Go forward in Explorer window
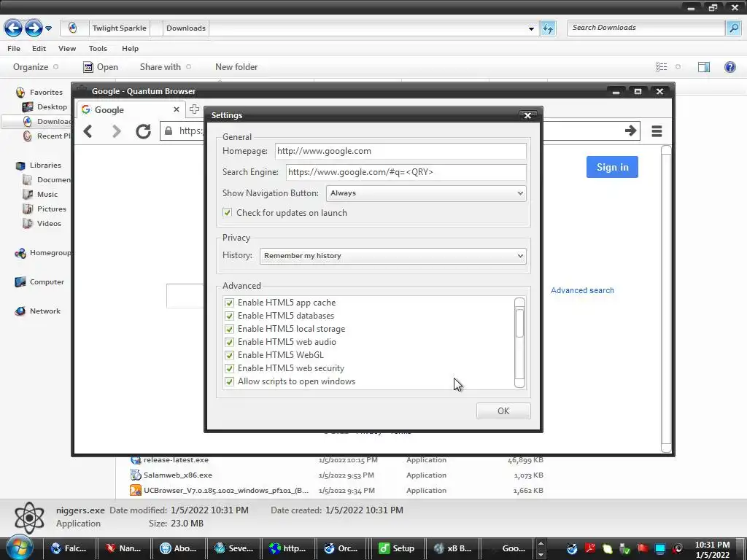Image resolution: width=747 pixels, height=560 pixels. pyautogui.click(x=34, y=28)
